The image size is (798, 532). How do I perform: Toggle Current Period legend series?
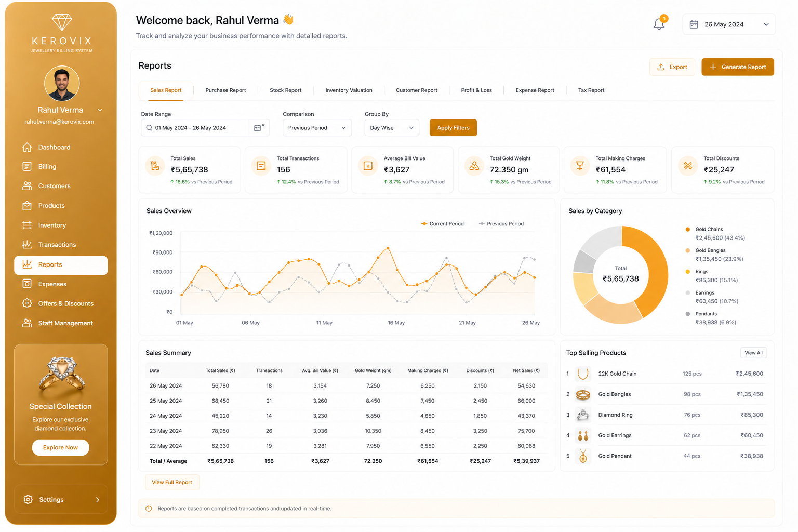click(442, 224)
